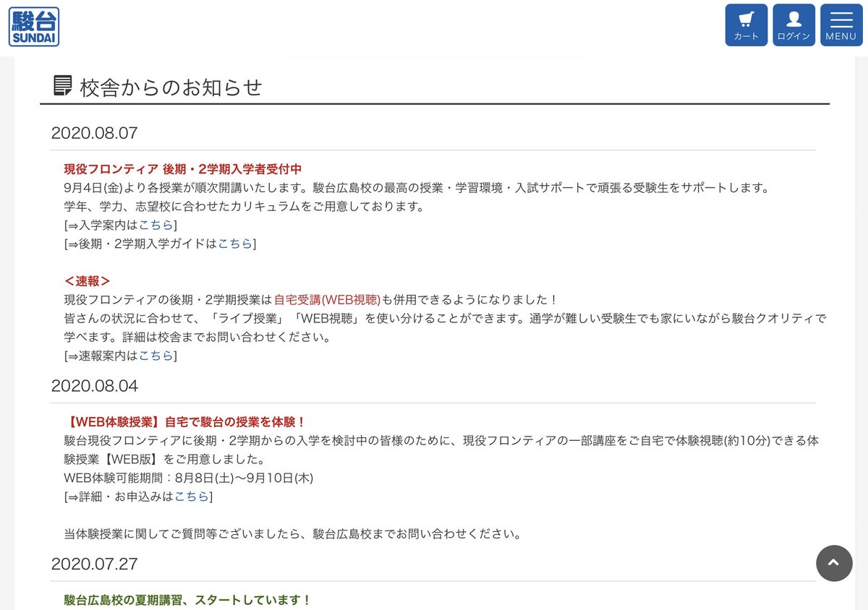Follow the こちら link for 入学案内
The width and height of the screenshot is (868, 610).
[x=156, y=225]
